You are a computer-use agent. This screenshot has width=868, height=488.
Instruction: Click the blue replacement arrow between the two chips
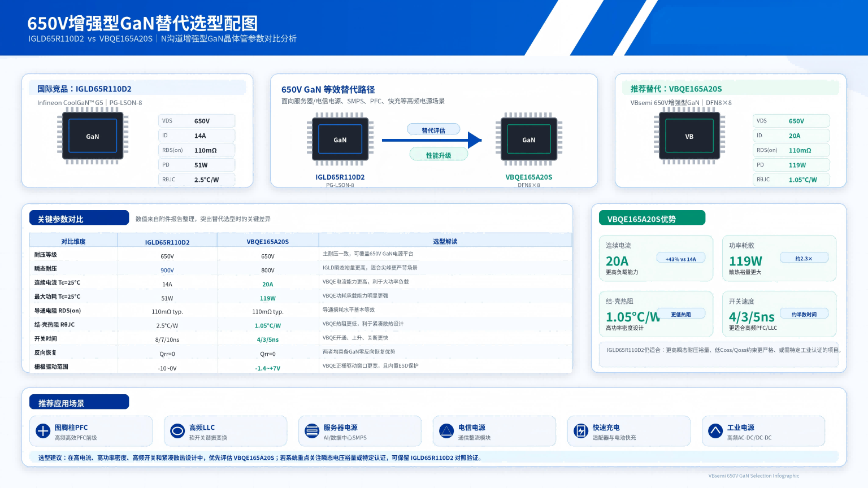(x=432, y=140)
